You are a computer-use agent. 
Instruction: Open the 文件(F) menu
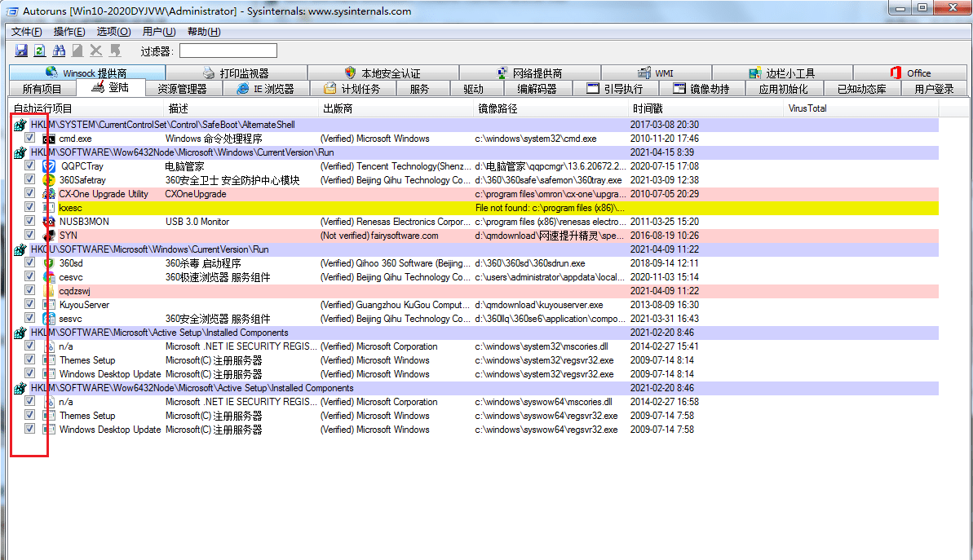click(27, 32)
